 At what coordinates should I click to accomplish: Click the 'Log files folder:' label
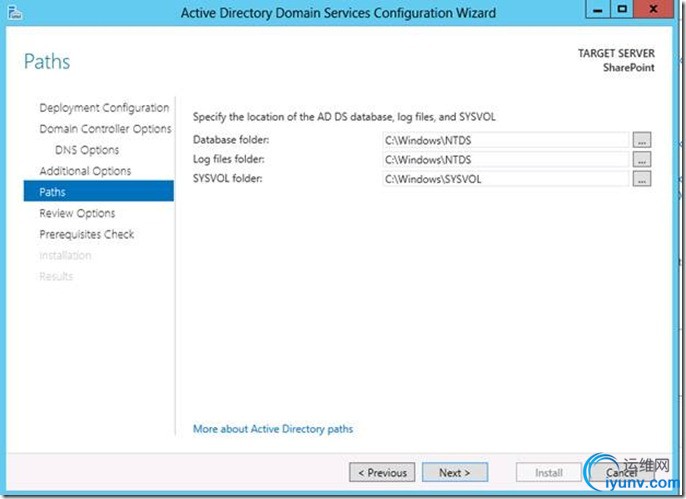[x=229, y=159]
